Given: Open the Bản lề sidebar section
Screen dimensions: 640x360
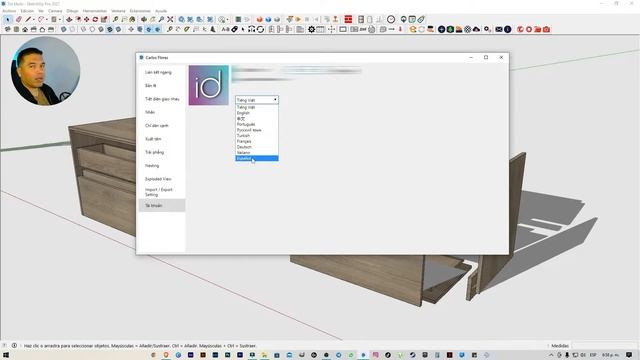Looking at the screenshot, I should 162,86.
